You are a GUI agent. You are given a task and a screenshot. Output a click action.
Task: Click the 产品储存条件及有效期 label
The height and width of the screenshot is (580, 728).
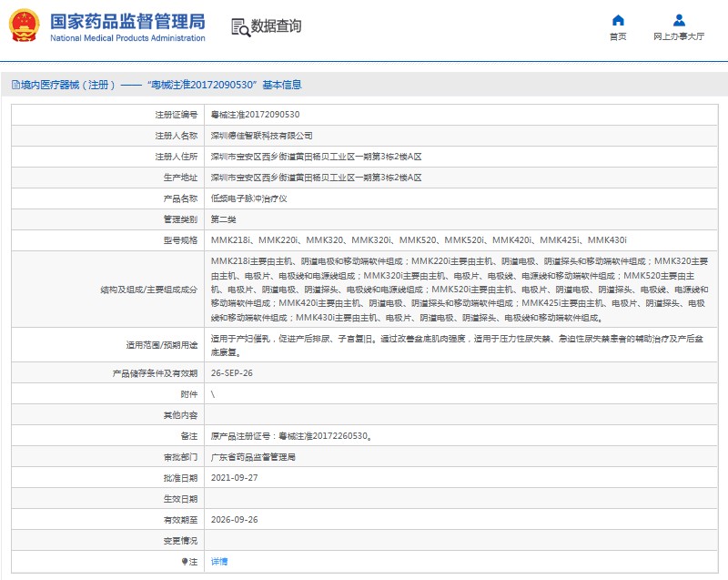click(155, 373)
